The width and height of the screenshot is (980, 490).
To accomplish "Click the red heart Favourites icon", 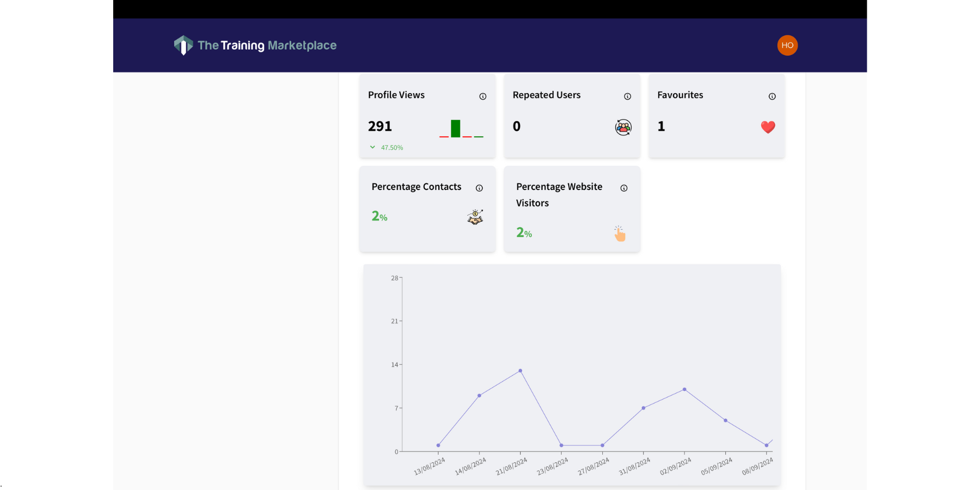I will pyautogui.click(x=768, y=127).
